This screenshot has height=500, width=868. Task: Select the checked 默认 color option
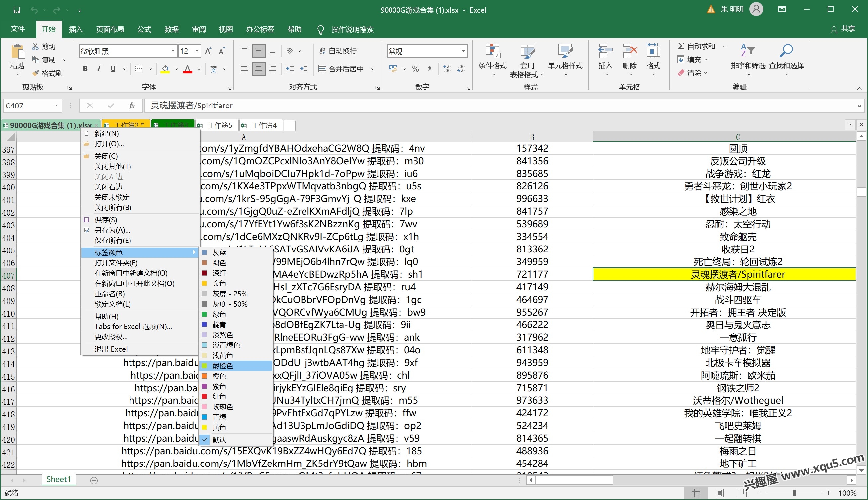click(235, 440)
